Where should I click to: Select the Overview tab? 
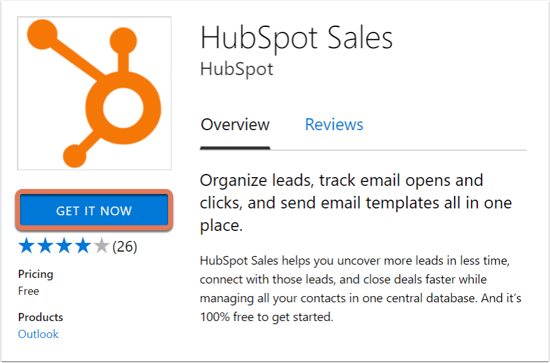pos(235,125)
